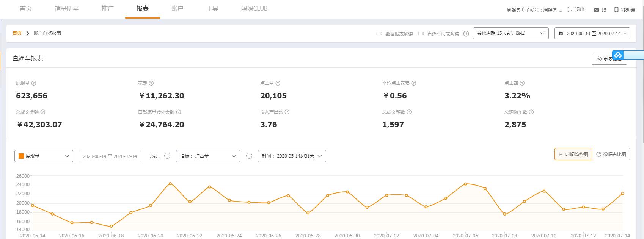The width and height of the screenshot is (644, 239).
Task: Click orange swatch in 展现量 selector
Action: 21,156
